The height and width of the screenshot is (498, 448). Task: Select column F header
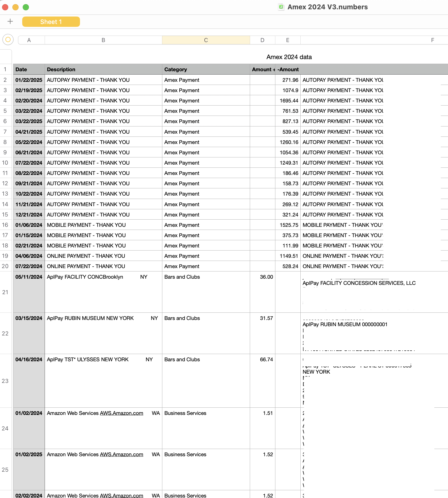click(432, 40)
